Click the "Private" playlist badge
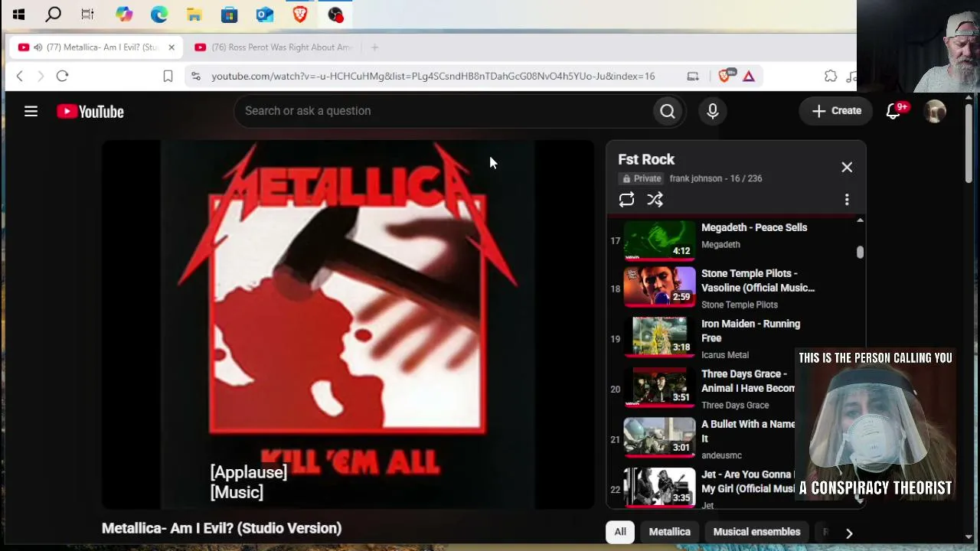Viewport: 980px width, 551px height. tap(642, 178)
